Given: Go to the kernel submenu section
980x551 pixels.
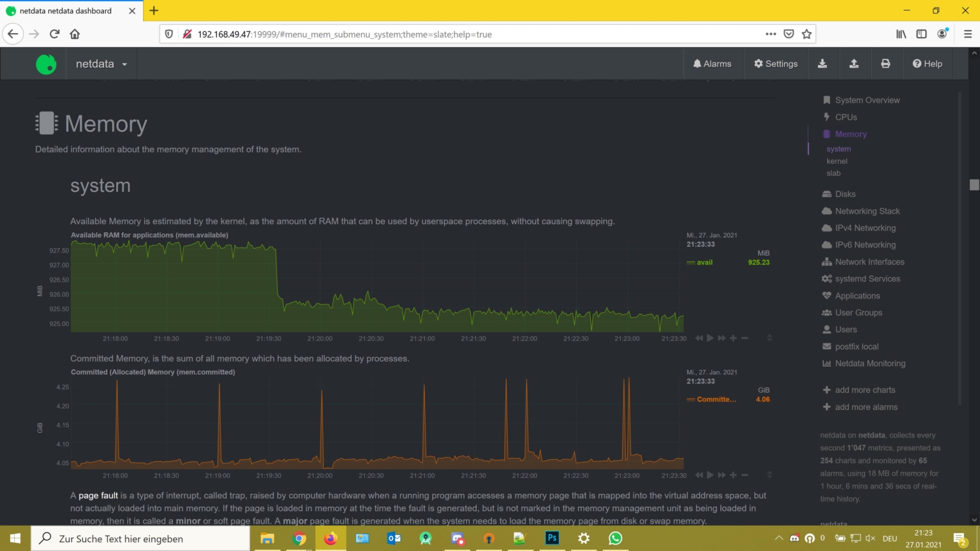Looking at the screenshot, I should pyautogui.click(x=836, y=161).
